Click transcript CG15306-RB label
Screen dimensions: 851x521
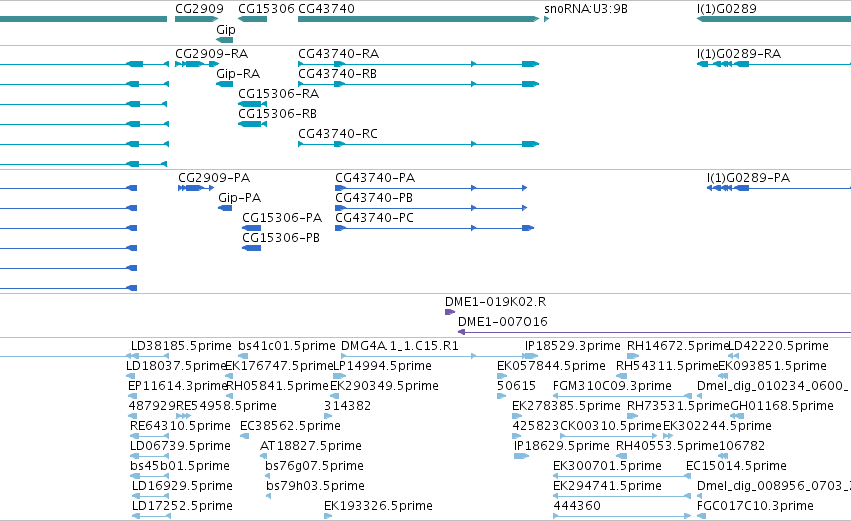click(x=277, y=114)
